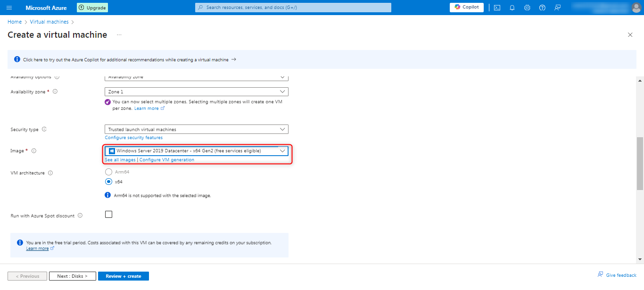Show info tooltip for Azure Spot discount
Image resolution: width=644 pixels, height=290 pixels.
[80, 216]
